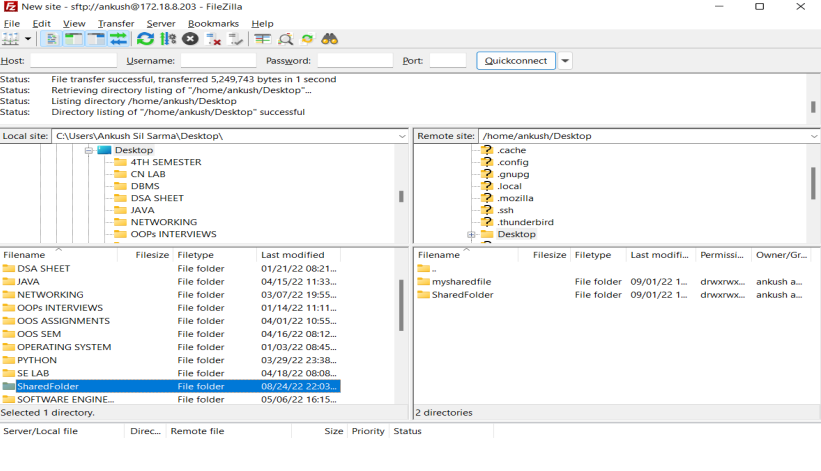
Task: Cancel the current operation
Action: (190, 39)
